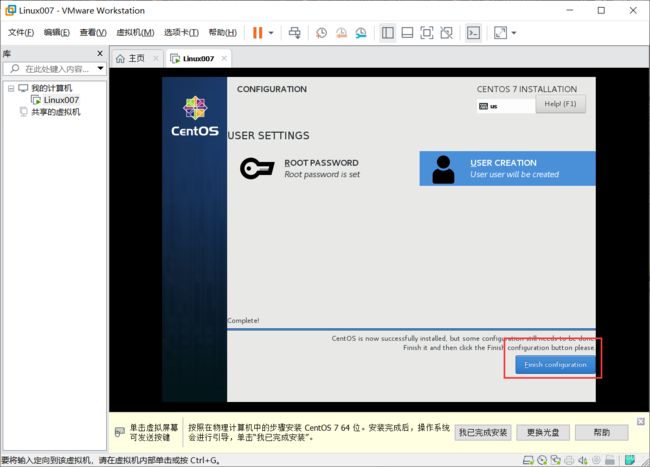Screen dimensions: 650x467
Task: Click the VMware Workstation title bar icon
Action: pyautogui.click(x=10, y=10)
